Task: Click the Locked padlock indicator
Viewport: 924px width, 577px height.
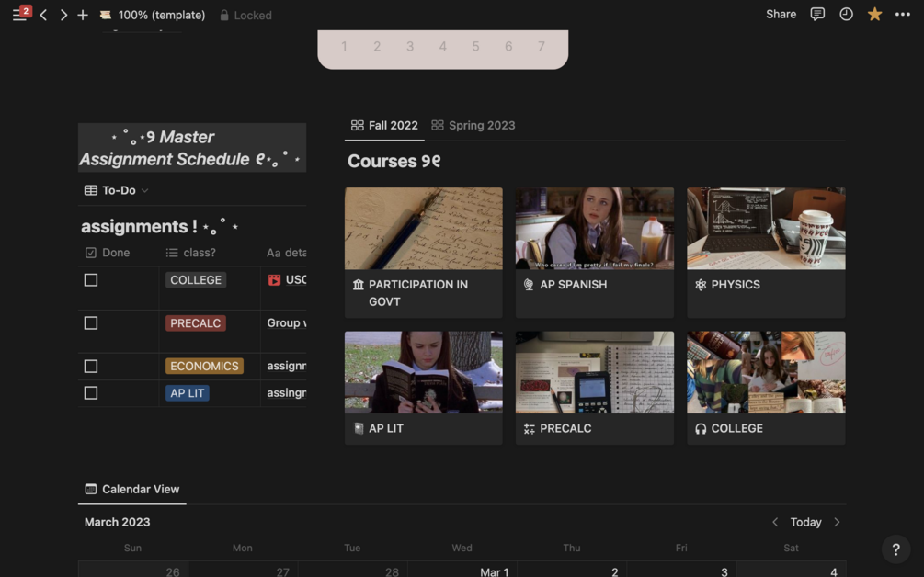Action: (x=245, y=16)
